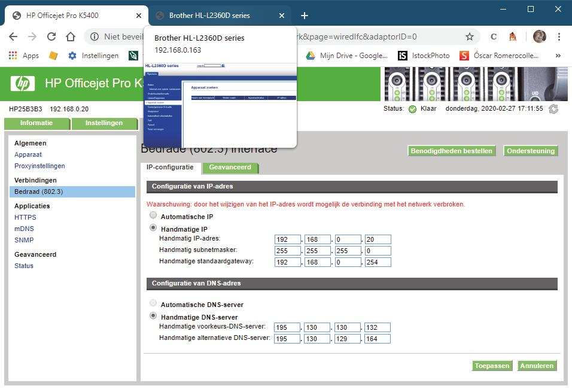
Task: Open the Apps grid in bookmarks bar
Action: coord(13,56)
